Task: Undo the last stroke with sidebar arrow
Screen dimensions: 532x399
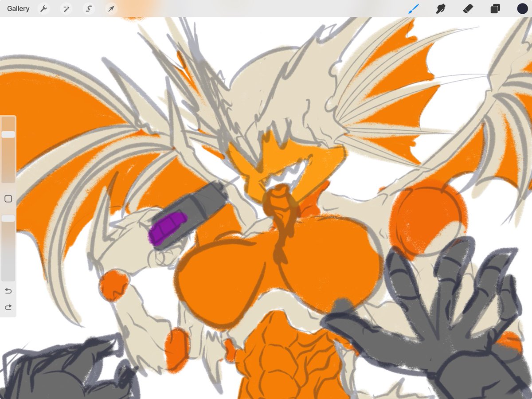Action: pos(8,291)
